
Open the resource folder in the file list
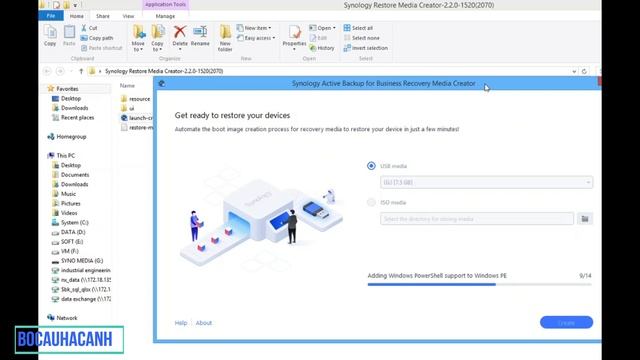pos(136,99)
